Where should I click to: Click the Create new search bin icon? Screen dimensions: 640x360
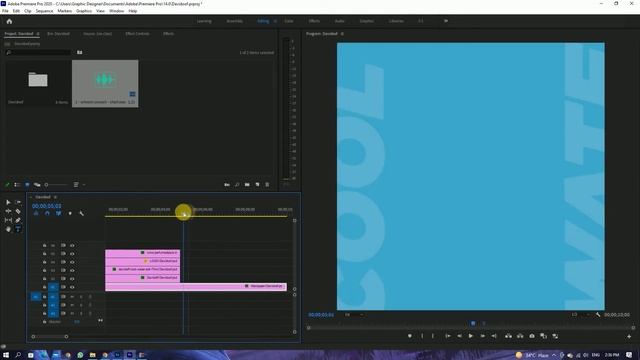coord(80,52)
